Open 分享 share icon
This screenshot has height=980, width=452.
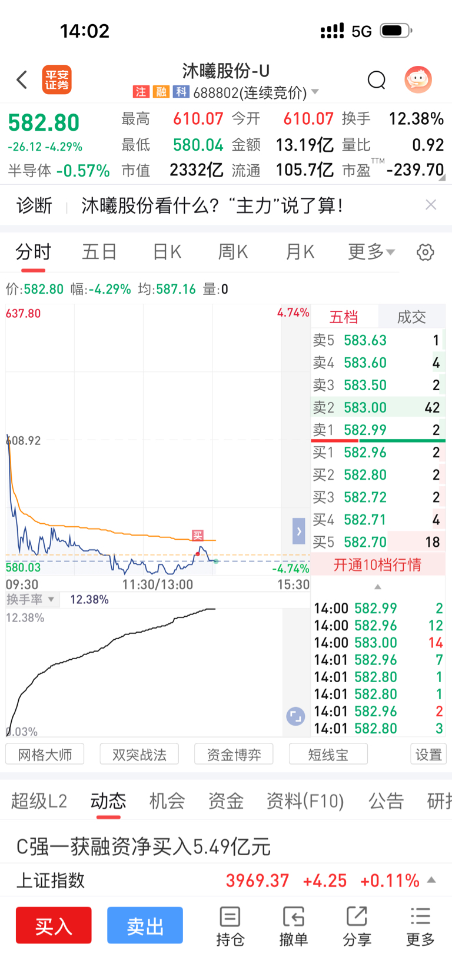[x=357, y=926]
